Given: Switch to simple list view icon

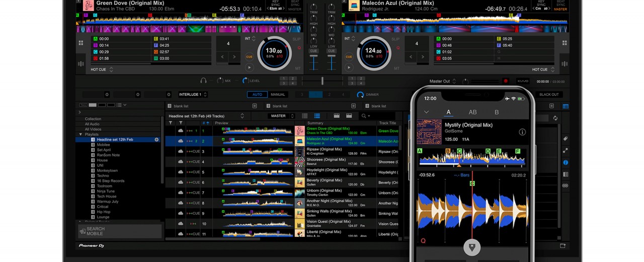Looking at the screenshot, I should click(x=304, y=116).
